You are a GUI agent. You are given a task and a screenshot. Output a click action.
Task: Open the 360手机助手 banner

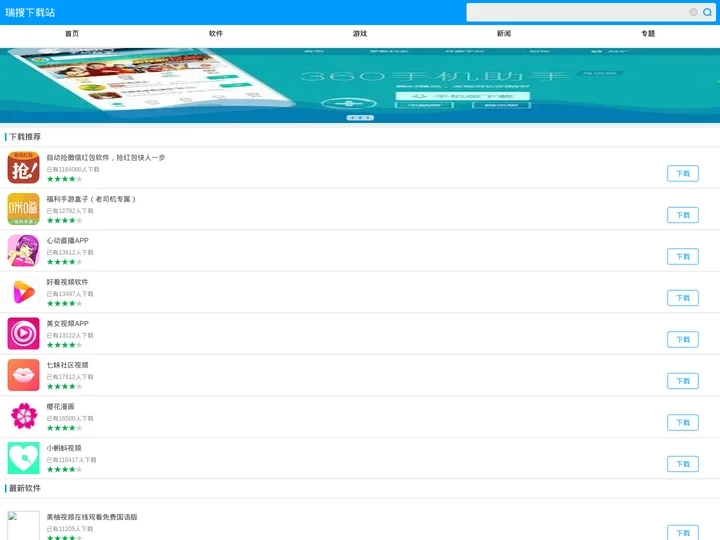pos(360,85)
